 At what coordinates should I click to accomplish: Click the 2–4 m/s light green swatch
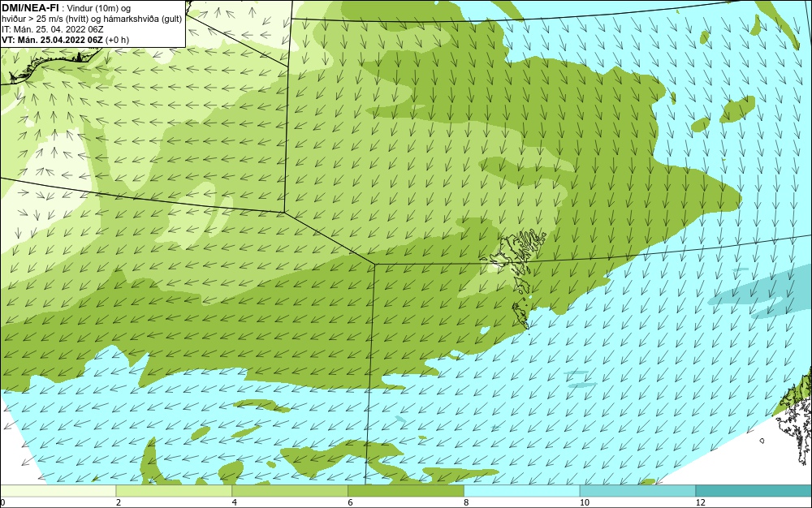tap(174, 491)
